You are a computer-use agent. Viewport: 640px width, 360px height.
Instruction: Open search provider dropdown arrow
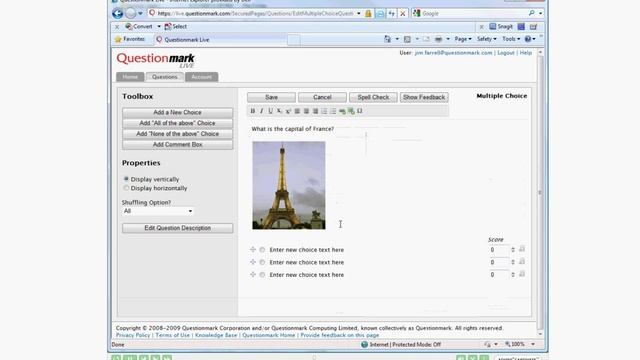(x=540, y=13)
